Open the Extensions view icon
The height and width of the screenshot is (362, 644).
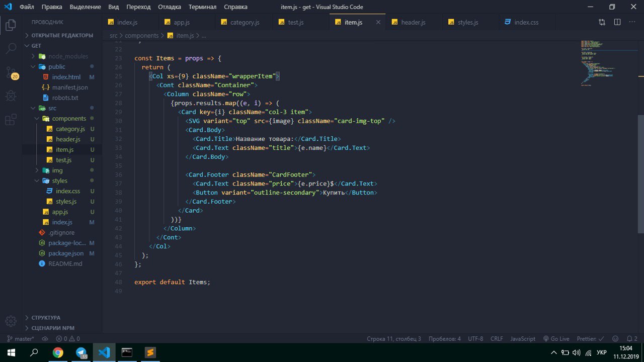[11, 120]
